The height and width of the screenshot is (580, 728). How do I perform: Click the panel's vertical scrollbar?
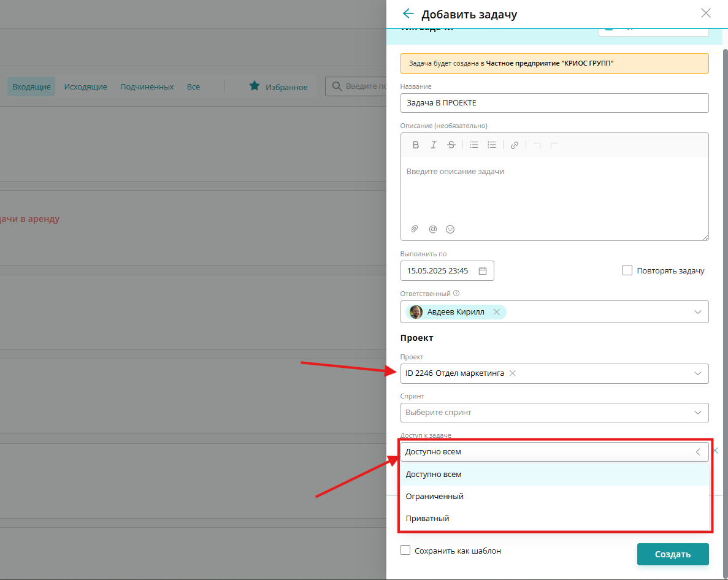click(725, 313)
